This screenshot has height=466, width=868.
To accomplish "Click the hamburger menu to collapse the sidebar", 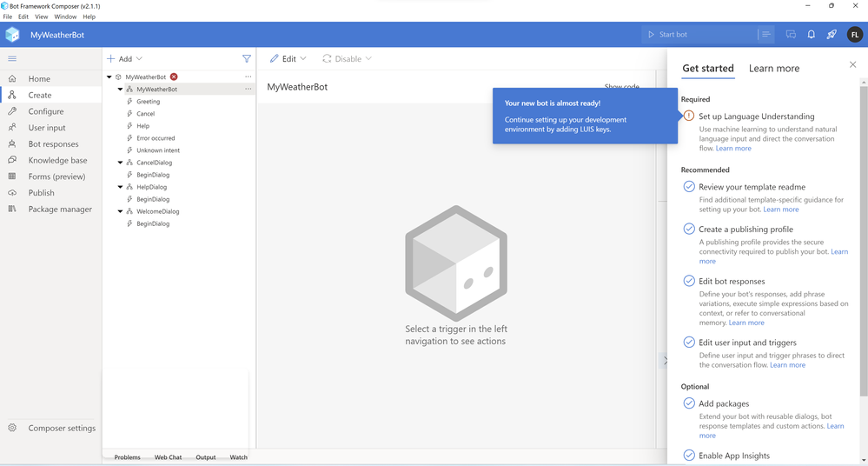I will 12,59.
